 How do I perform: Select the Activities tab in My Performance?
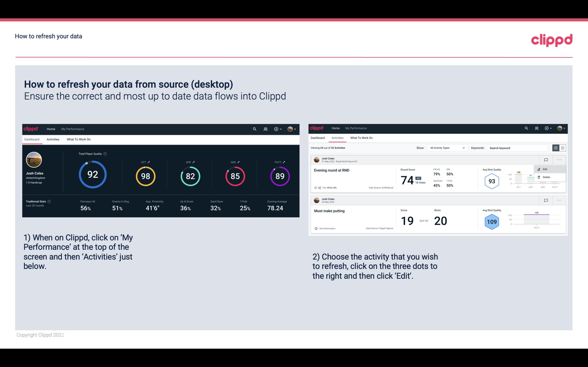coord(53,139)
